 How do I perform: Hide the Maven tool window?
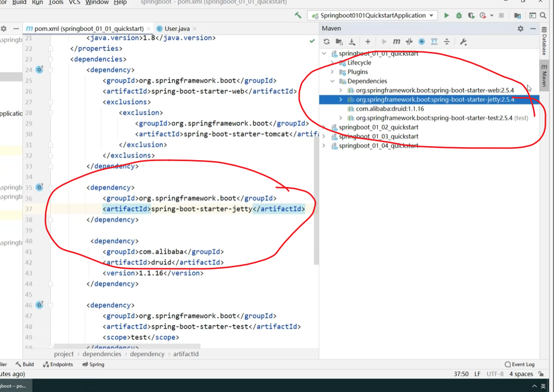click(533, 28)
